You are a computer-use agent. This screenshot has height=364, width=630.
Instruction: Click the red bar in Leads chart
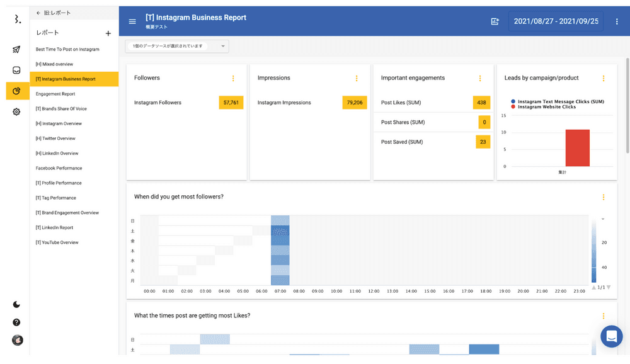pyautogui.click(x=577, y=148)
